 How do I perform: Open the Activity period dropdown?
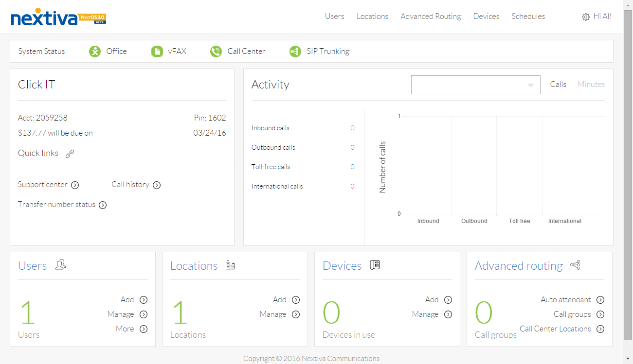point(475,85)
